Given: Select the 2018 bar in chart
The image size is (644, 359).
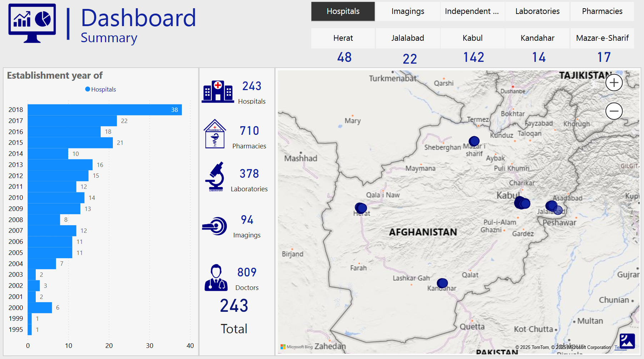Looking at the screenshot, I should (x=104, y=110).
